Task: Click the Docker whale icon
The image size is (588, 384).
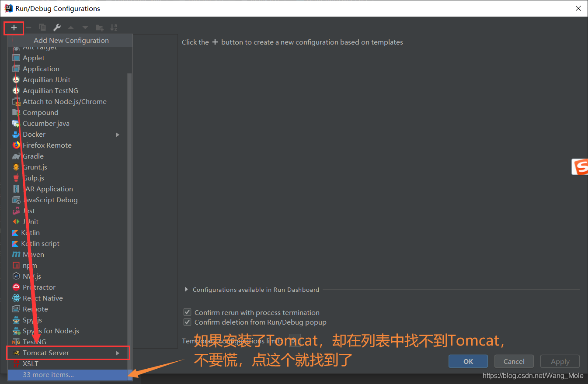Action: click(x=16, y=134)
